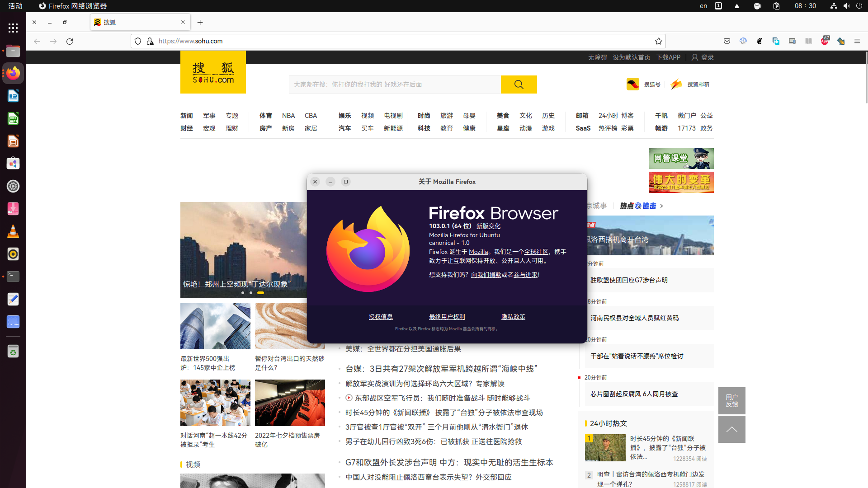
Task: Open headline 河南民权县对全域人员赋红黄码
Action: coord(635,318)
